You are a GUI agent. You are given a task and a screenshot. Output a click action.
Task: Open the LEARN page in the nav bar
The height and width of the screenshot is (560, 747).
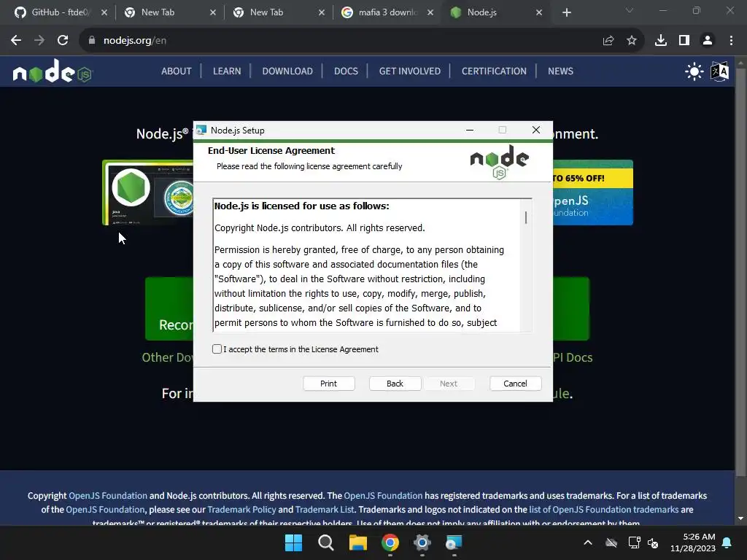coord(227,71)
